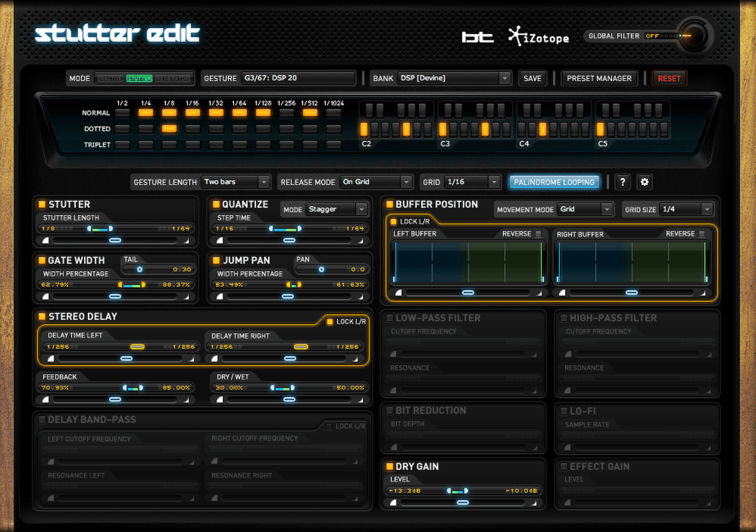Click the right ramp icon under Dry/Wet
The width and height of the screenshot is (756, 532).
(x=361, y=400)
